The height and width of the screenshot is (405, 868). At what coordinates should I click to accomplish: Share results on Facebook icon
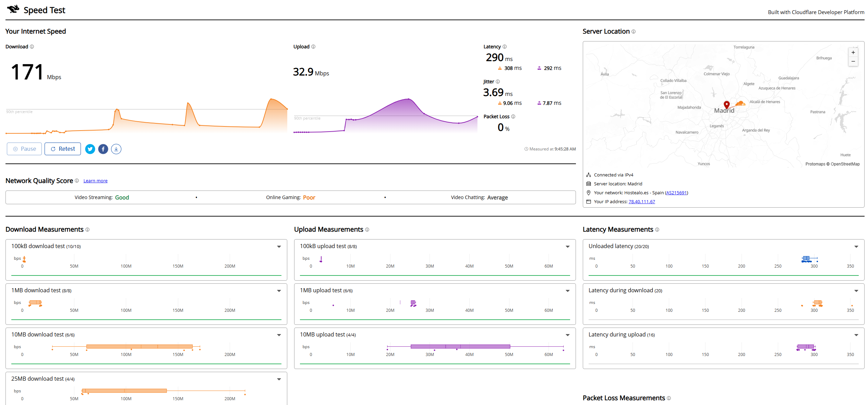(103, 149)
